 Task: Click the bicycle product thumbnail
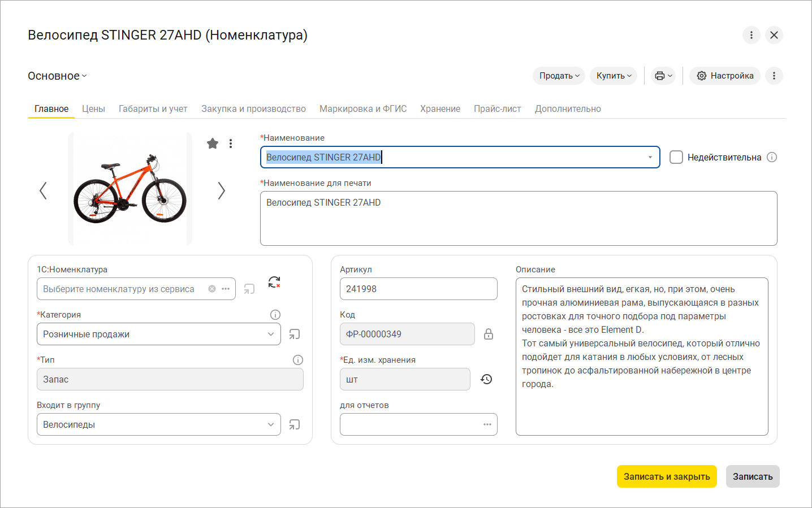(130, 189)
